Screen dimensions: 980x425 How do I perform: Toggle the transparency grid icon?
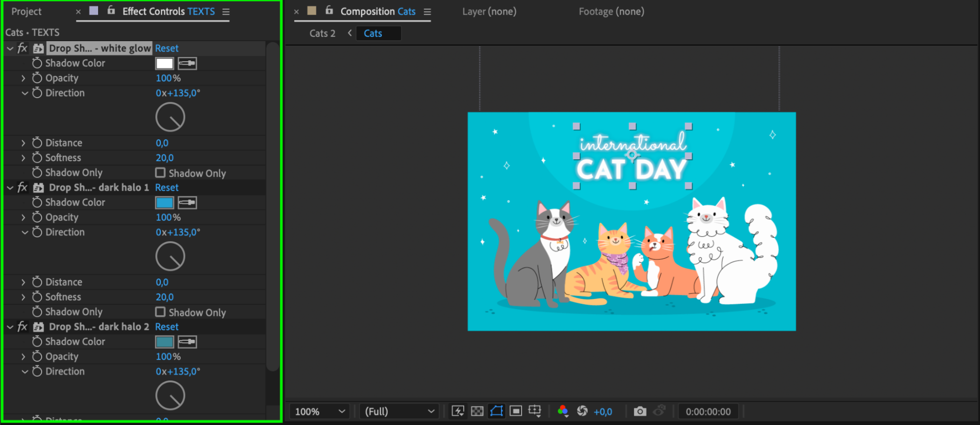point(477,411)
